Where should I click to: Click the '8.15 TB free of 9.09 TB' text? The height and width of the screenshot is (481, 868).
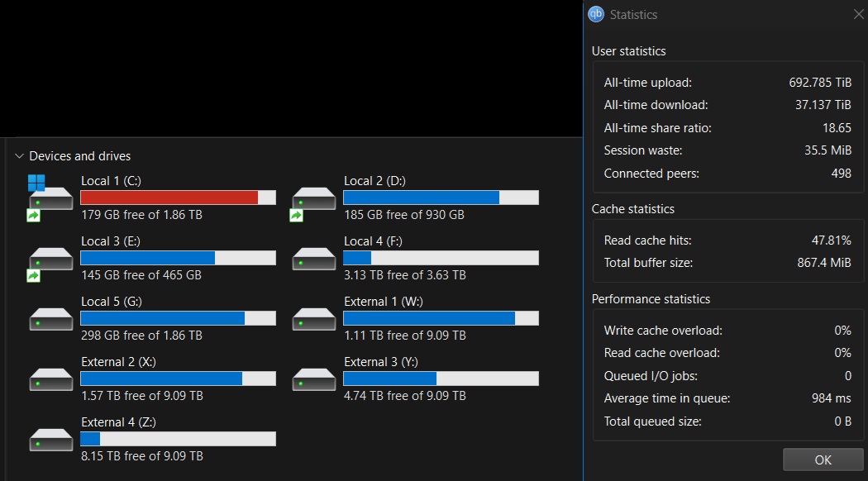click(141, 456)
